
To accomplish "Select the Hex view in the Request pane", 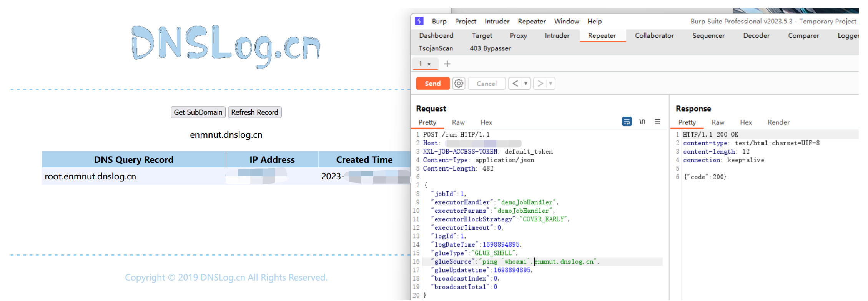I will point(486,122).
